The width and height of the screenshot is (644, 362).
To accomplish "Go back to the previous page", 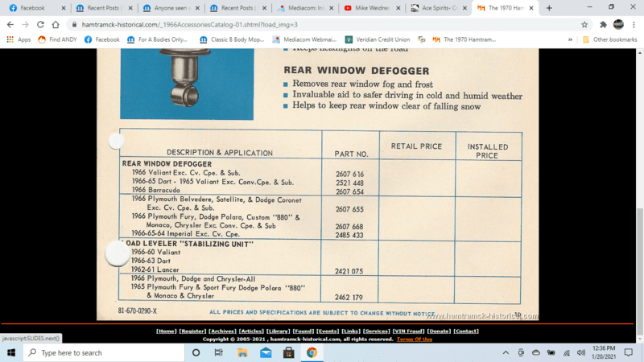I will (x=10, y=25).
